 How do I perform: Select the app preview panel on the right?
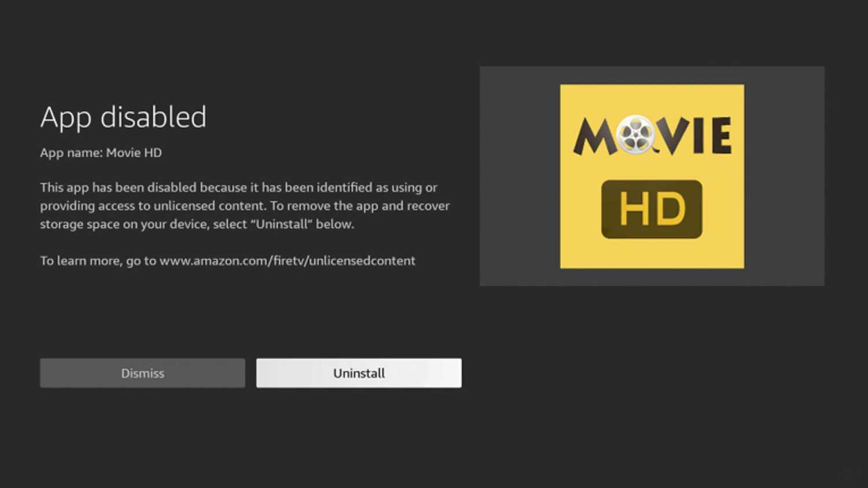coord(652,176)
